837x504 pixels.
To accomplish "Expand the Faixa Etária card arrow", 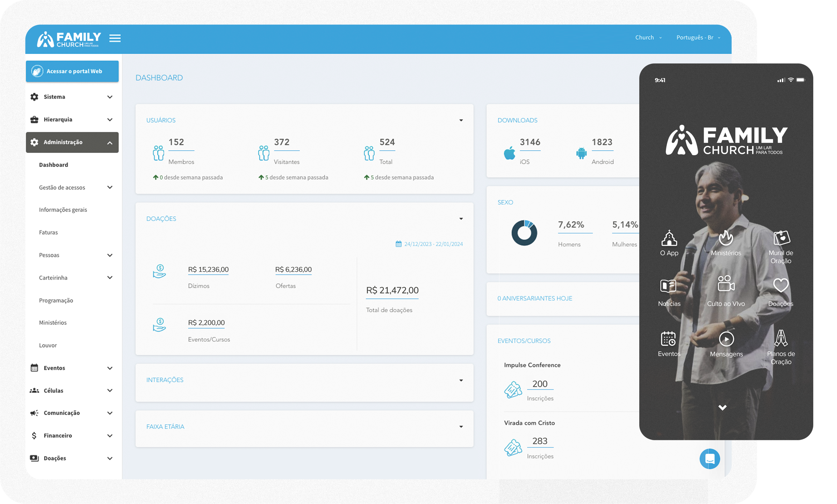I will click(x=461, y=427).
